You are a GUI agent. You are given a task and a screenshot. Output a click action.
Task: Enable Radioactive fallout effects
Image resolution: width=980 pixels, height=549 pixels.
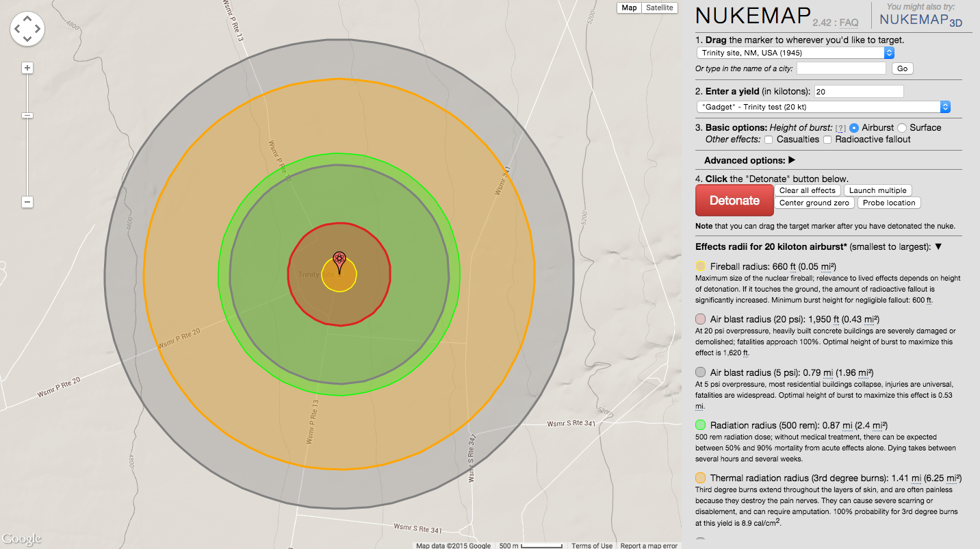827,139
